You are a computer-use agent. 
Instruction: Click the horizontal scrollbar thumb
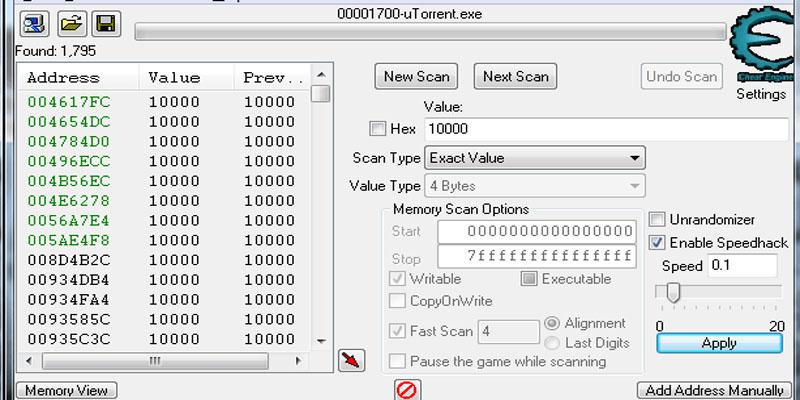[x=155, y=361]
